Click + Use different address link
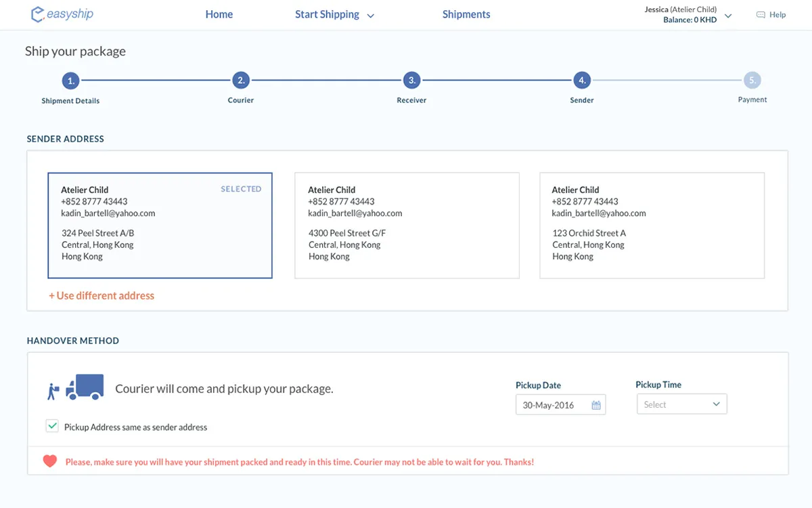Viewport: 812px width, 508px height. point(101,295)
